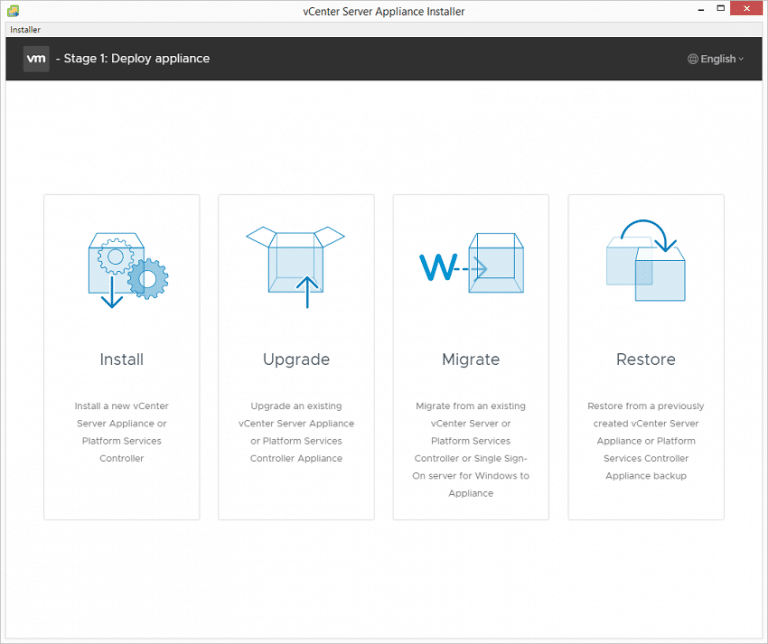Select the Migrate heading
Viewport: 768px width, 644px height.
pyautogui.click(x=471, y=360)
